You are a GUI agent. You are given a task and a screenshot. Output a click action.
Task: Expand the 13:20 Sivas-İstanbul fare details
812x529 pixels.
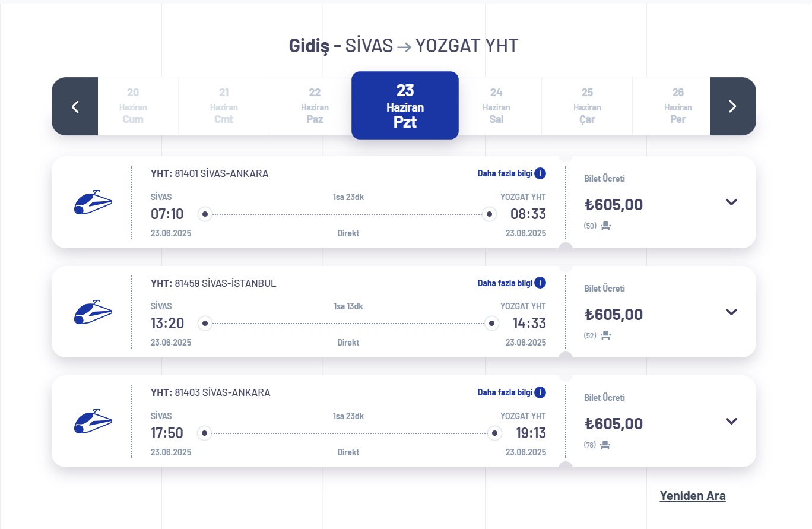731,312
